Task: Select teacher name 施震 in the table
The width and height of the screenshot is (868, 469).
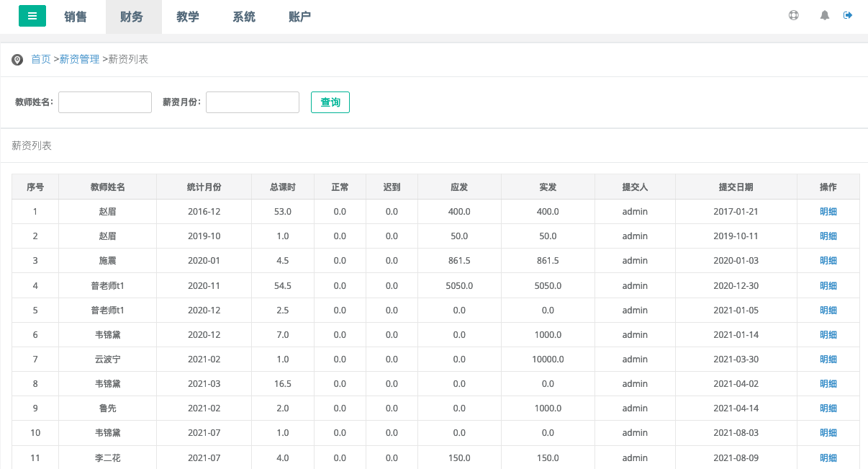Action: 107,261
